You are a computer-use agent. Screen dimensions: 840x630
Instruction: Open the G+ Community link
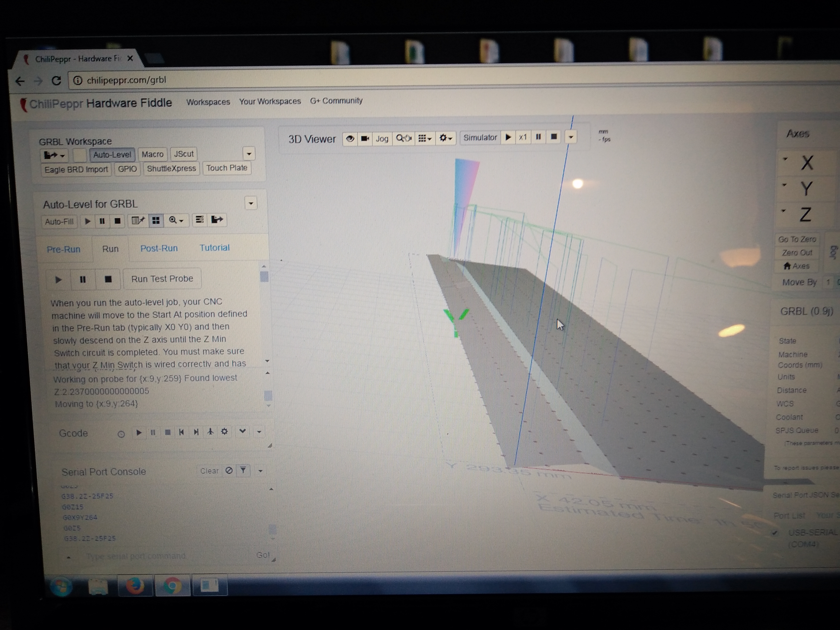pos(336,101)
